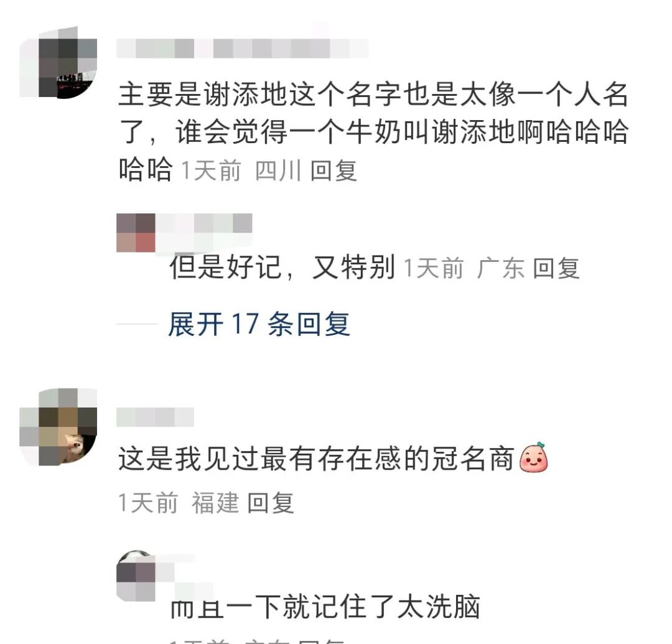Open blurred username above 冠名商 comment

click(155, 417)
